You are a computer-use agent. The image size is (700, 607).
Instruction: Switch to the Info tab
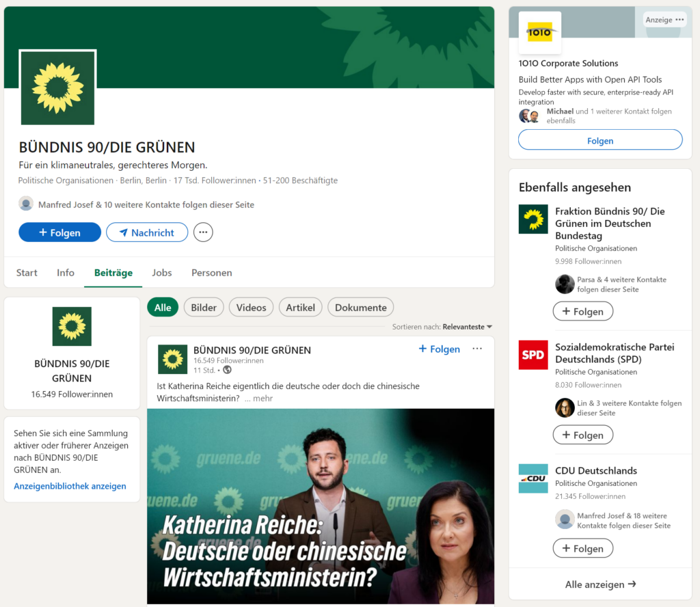[x=66, y=273]
